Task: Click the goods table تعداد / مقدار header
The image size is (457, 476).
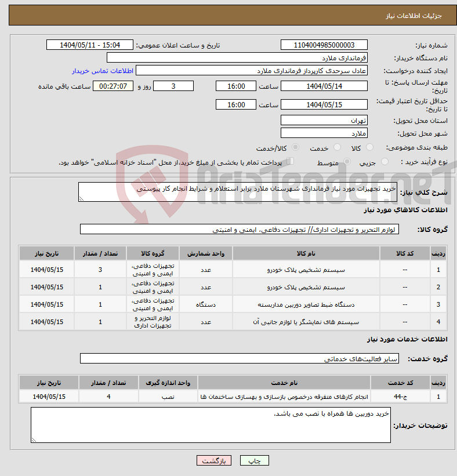Action: pyautogui.click(x=100, y=253)
